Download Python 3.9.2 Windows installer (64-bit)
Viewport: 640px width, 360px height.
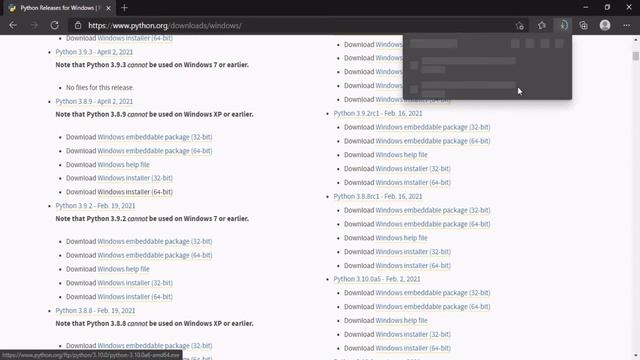click(135, 297)
